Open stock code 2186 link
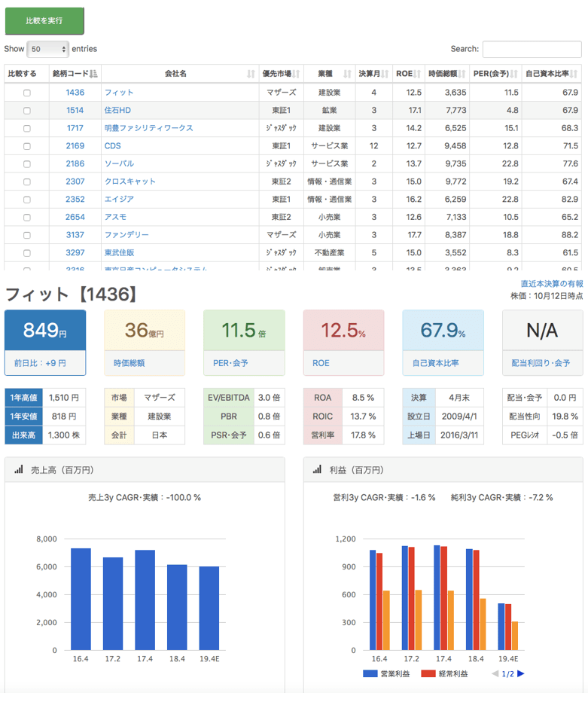Image resolution: width=588 pixels, height=702 pixels. pos(75,163)
